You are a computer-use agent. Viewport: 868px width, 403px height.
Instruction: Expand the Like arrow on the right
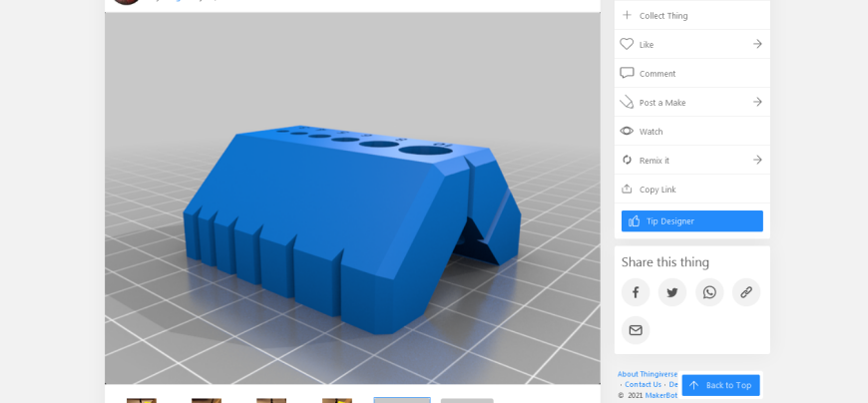757,44
